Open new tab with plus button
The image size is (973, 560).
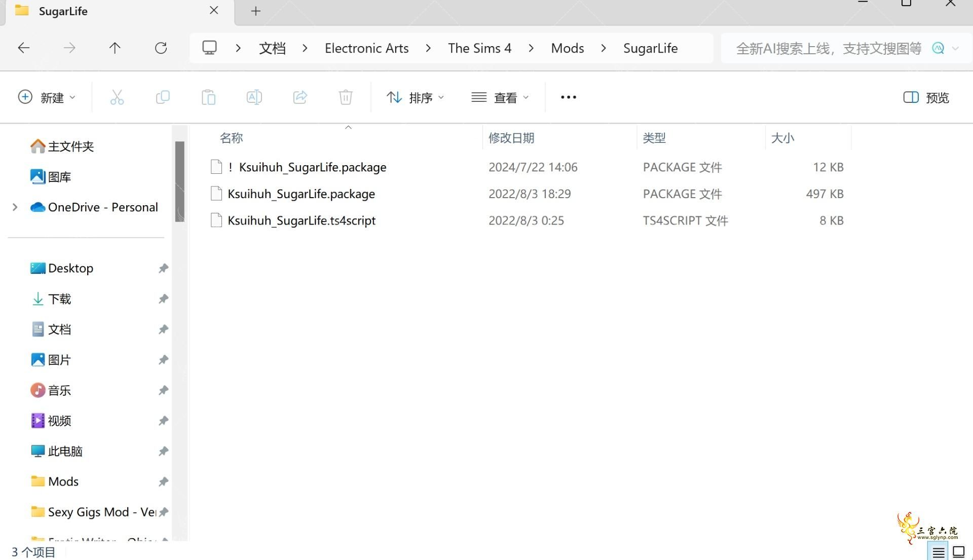tap(256, 11)
